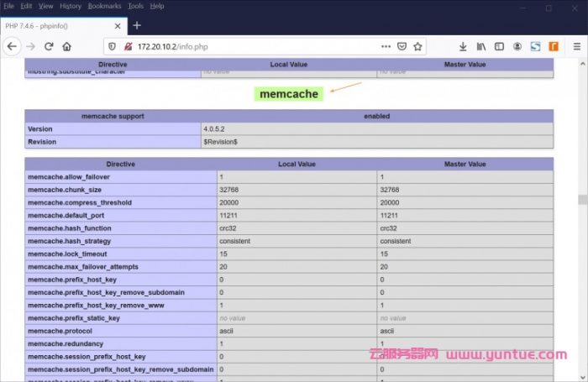Open the History menu
Image resolution: width=588 pixels, height=382 pixels.
point(71,6)
